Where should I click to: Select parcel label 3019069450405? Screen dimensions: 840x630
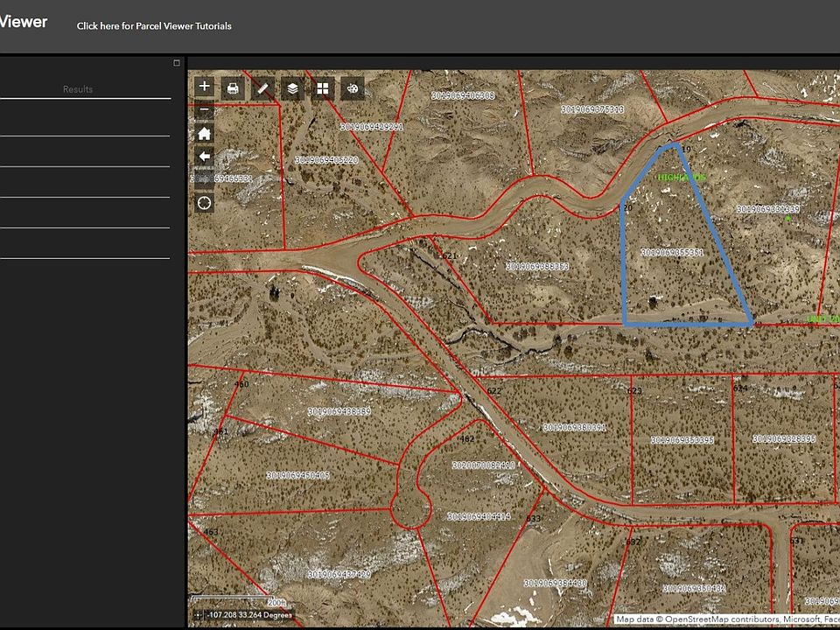click(x=298, y=475)
